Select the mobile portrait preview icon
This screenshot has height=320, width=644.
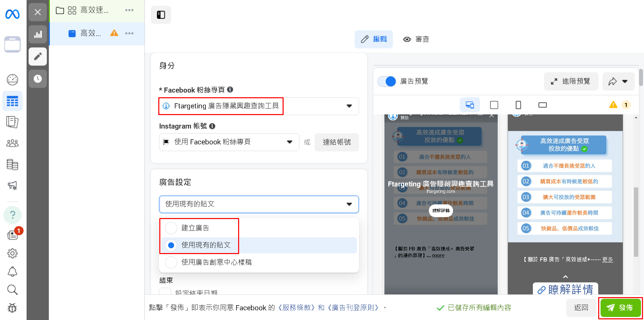(518, 105)
